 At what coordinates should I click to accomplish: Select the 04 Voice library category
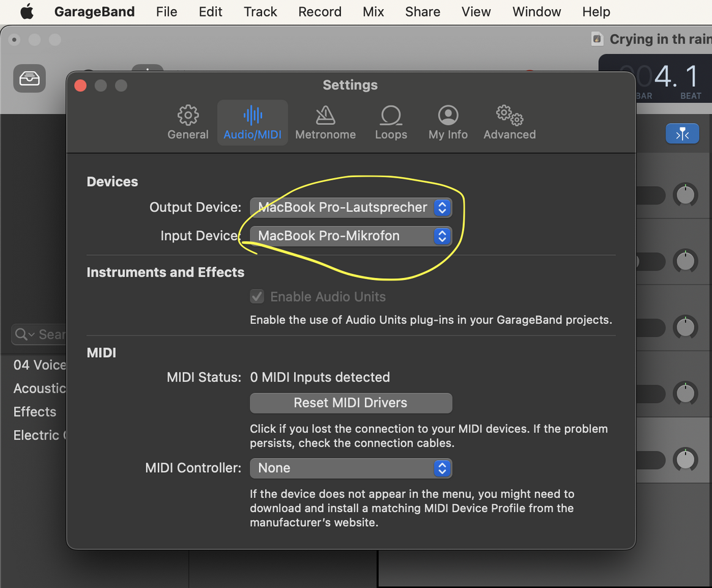[x=40, y=365]
